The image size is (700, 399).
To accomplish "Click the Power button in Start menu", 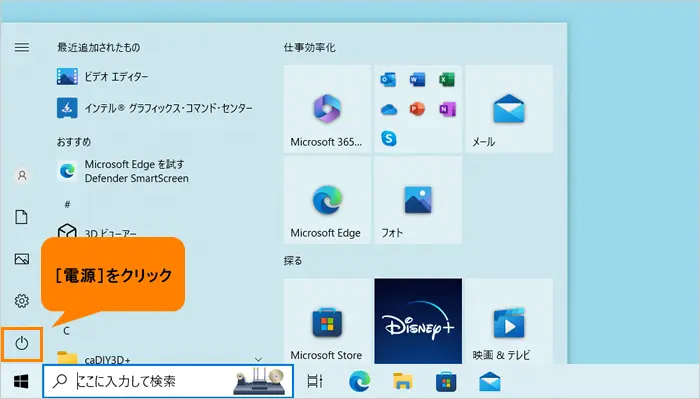I will (x=21, y=344).
